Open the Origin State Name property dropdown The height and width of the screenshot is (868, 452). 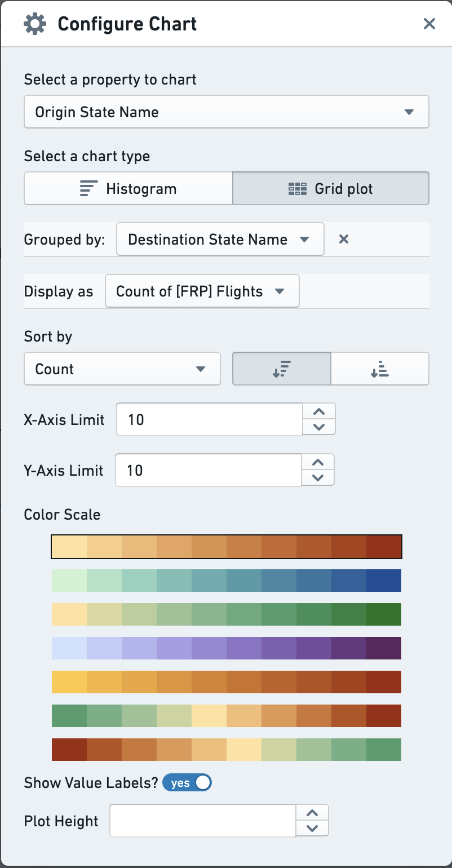[227, 112]
